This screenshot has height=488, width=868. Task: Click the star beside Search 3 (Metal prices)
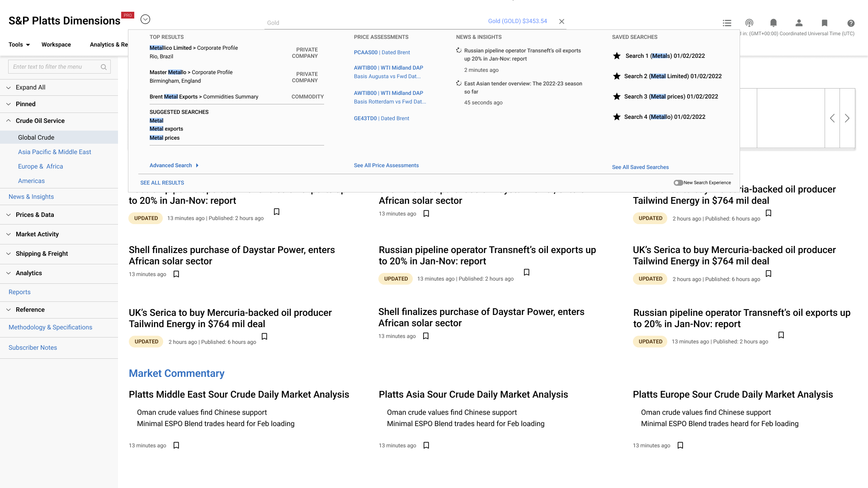pos(617,96)
